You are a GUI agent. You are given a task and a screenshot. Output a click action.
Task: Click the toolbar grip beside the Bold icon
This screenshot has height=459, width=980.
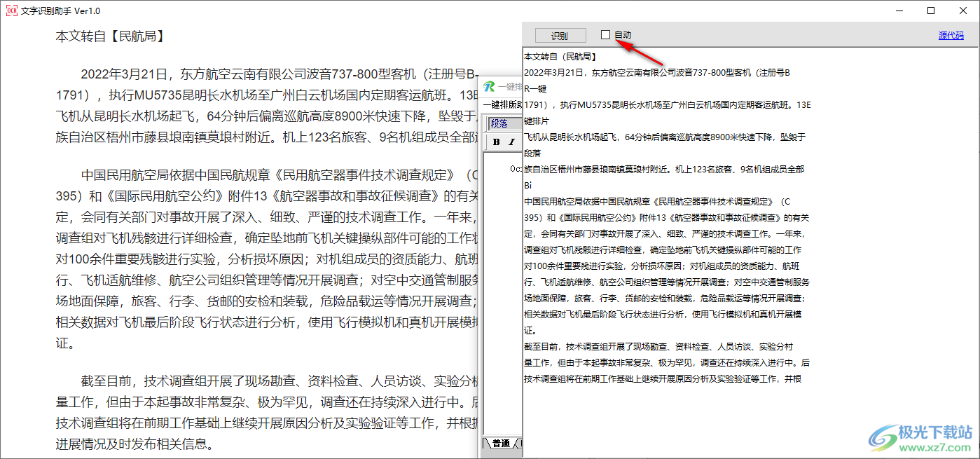click(486, 142)
